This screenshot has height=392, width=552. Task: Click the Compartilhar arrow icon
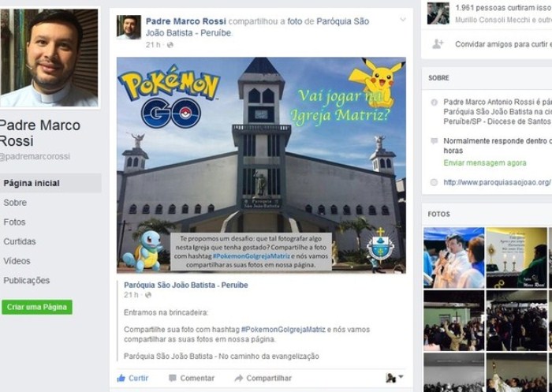(x=239, y=378)
